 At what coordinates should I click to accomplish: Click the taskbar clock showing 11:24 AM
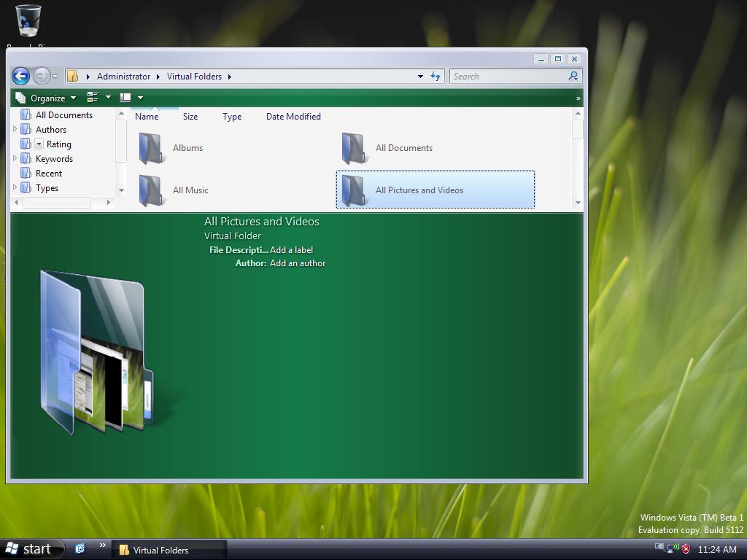tap(717, 550)
